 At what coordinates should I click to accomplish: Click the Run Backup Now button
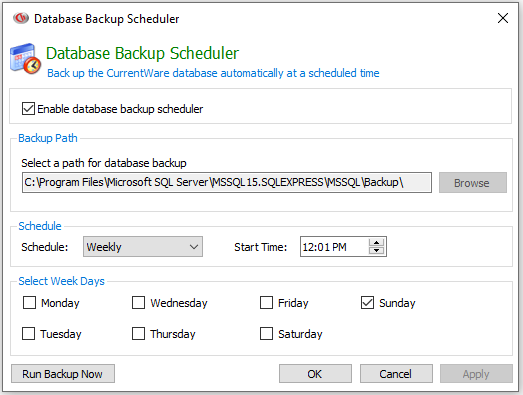(63, 374)
